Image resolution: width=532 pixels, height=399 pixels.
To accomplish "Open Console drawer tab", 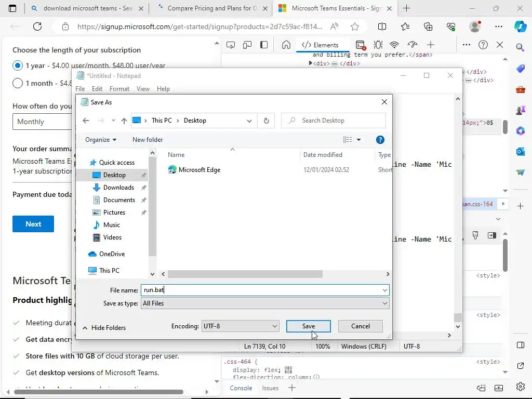I will 241,388.
